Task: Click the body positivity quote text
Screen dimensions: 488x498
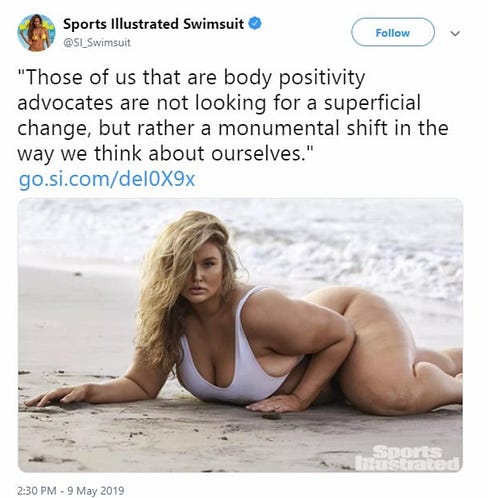Action: (x=233, y=115)
